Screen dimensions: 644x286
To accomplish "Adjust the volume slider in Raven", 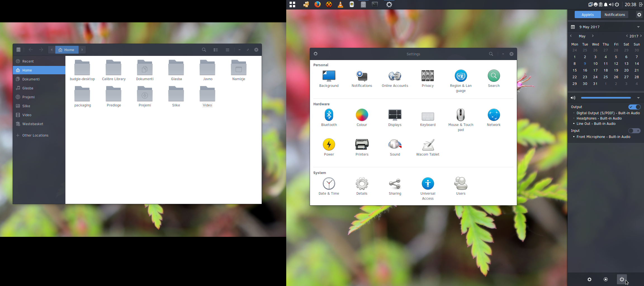I will click(606, 98).
